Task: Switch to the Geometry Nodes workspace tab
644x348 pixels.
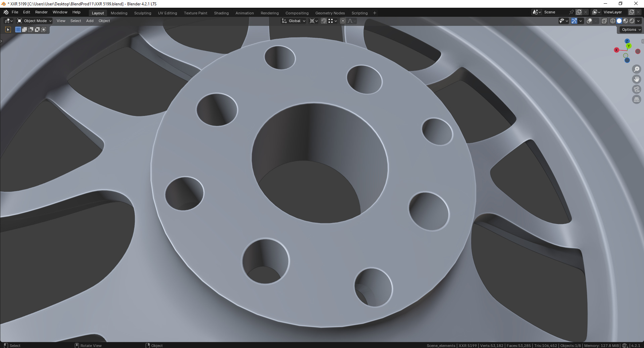Action: [330, 13]
